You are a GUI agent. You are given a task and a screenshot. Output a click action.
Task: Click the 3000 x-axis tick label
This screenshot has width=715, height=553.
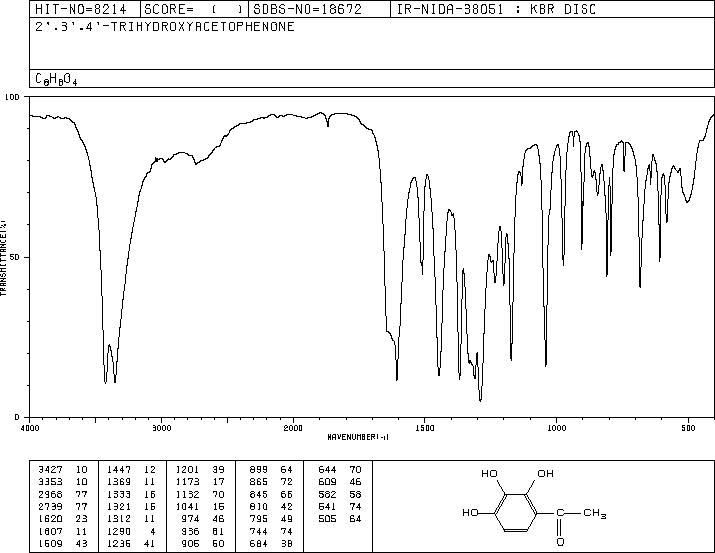coord(161,428)
